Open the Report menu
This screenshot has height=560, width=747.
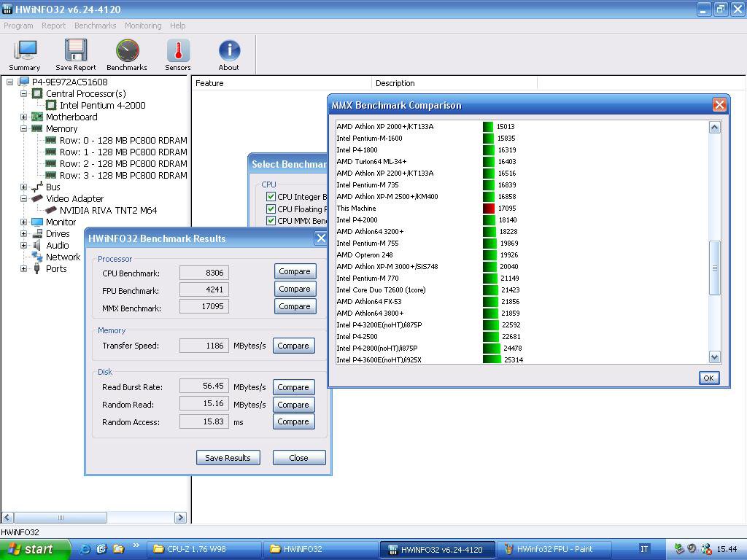[53, 26]
